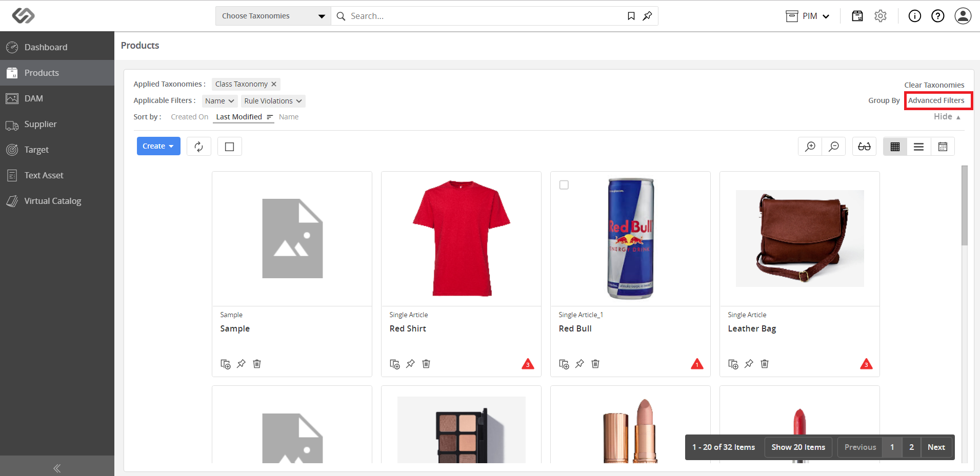Open Text Asset in the sidebar
980x476 pixels.
pyautogui.click(x=57, y=175)
